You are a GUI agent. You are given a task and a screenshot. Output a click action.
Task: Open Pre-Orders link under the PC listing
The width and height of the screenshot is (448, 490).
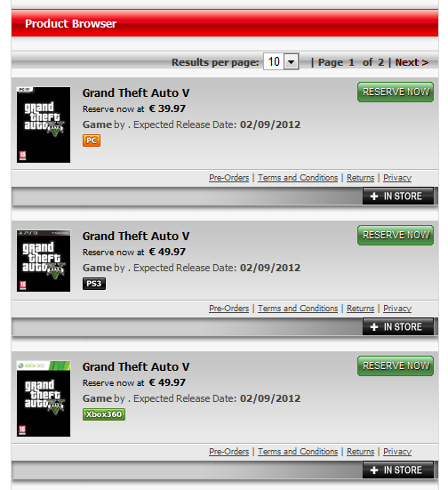pyautogui.click(x=229, y=178)
